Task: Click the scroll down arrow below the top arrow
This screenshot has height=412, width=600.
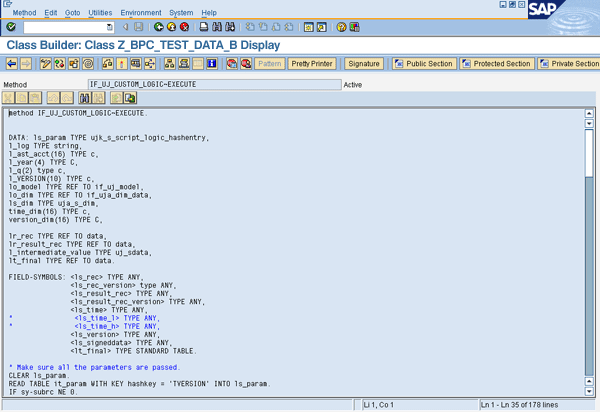Action: 589,123
